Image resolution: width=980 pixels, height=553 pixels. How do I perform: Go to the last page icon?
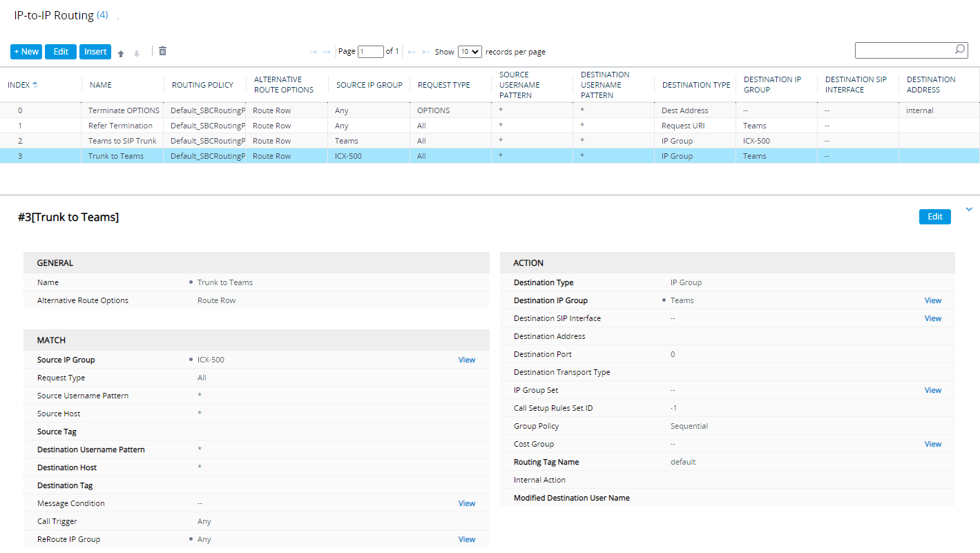tap(425, 52)
